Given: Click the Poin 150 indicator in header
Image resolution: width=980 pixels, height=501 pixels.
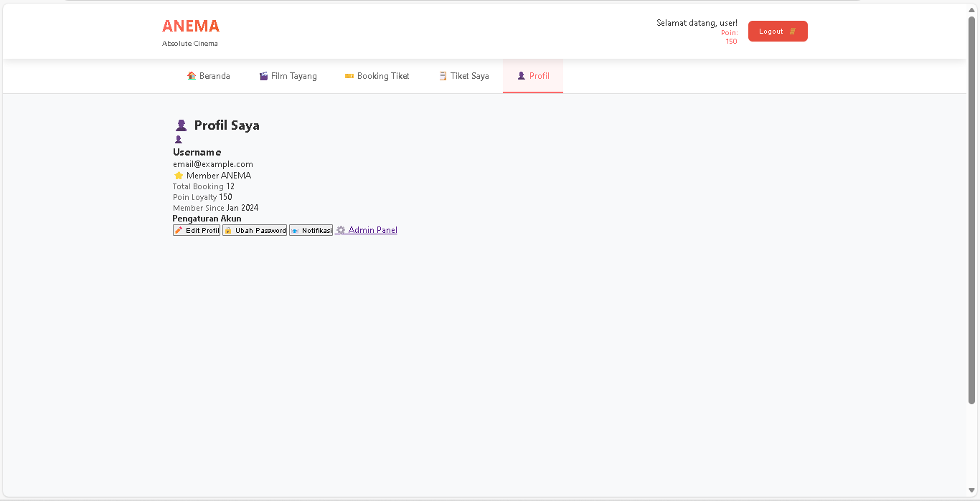Looking at the screenshot, I should click(730, 37).
